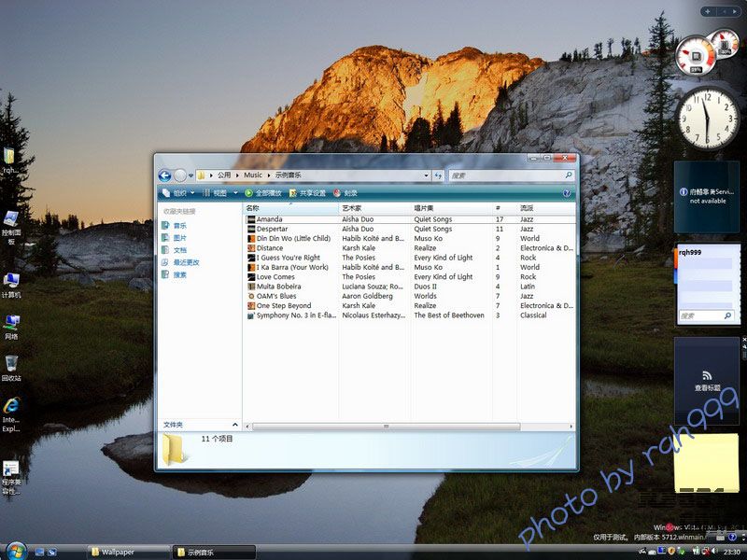Click the CPU meter gadget
The width and height of the screenshot is (747, 560).
pos(697,56)
